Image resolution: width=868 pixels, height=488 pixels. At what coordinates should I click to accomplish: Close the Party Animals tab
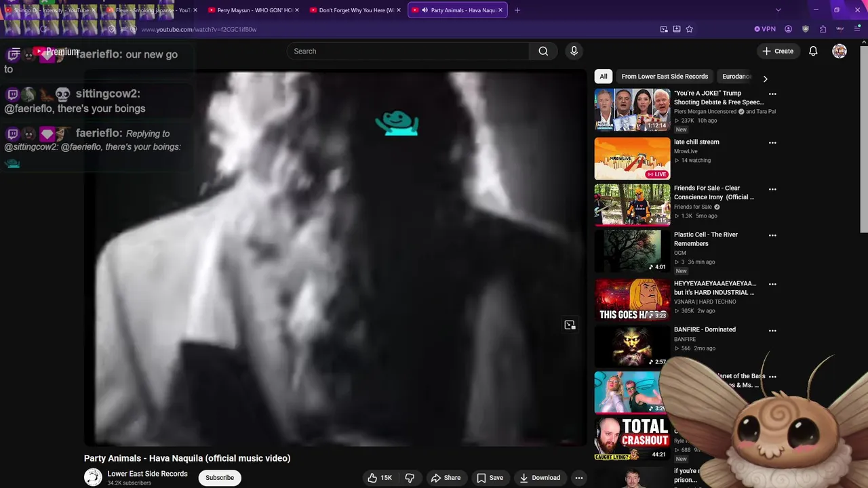pos(500,10)
